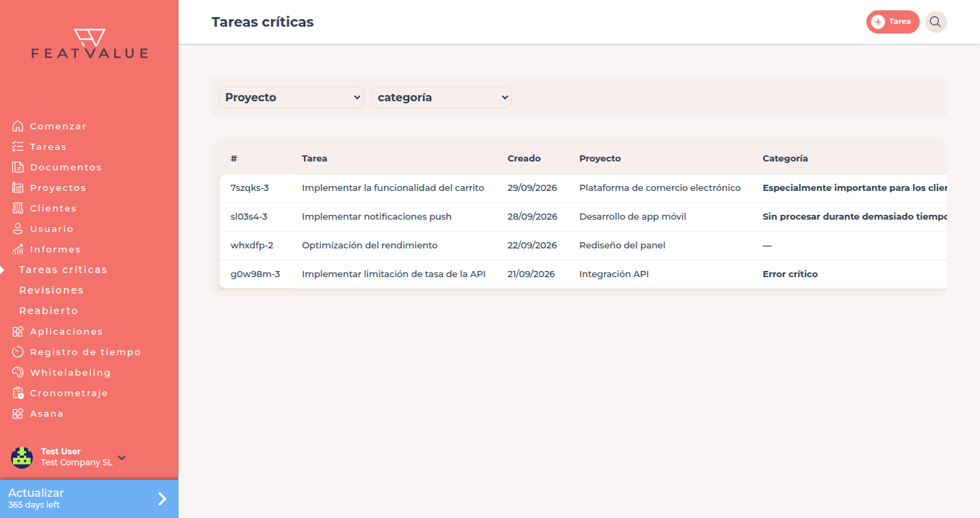Select Reabierto in the sidebar
980x518 pixels.
[49, 311]
